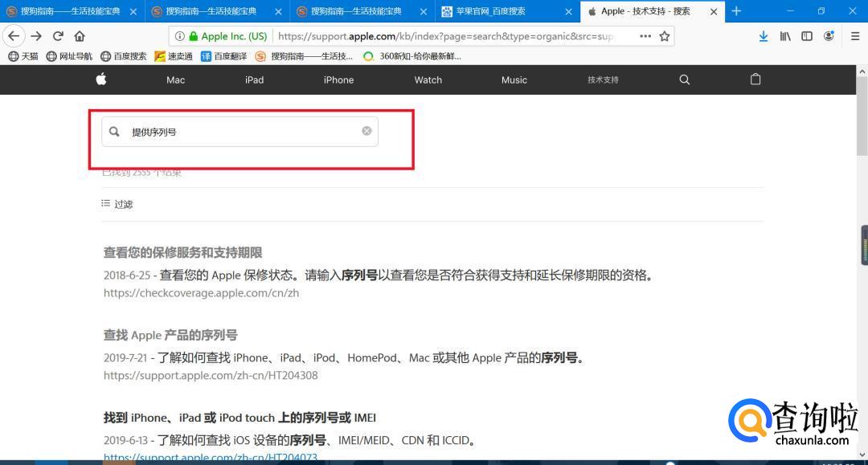Open the 速卖通 bookmark

(174, 56)
